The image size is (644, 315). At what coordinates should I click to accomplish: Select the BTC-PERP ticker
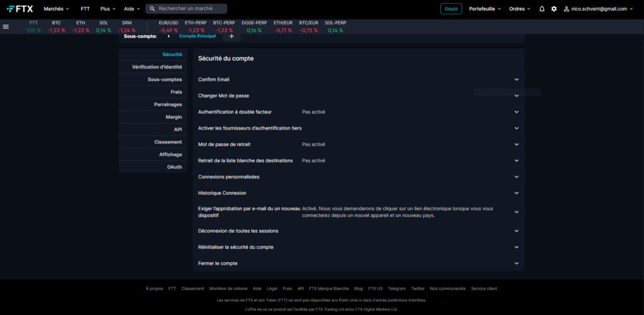224,26
